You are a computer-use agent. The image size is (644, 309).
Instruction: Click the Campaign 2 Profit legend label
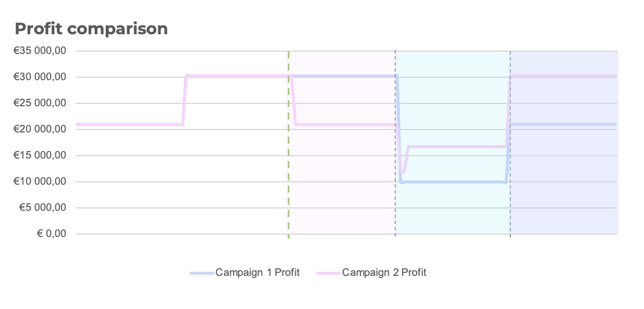tap(384, 272)
